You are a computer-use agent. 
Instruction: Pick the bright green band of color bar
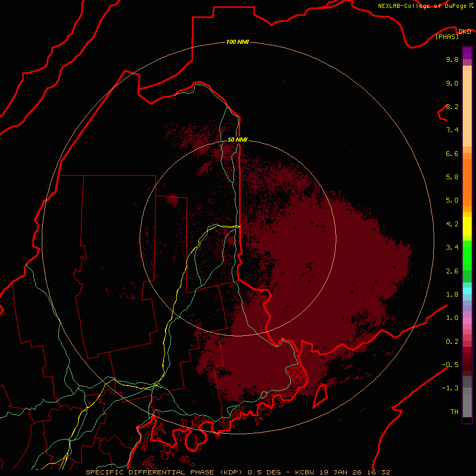pos(467,255)
